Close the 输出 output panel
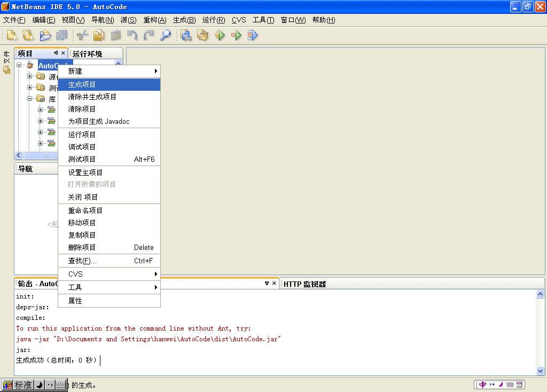 pos(274,283)
